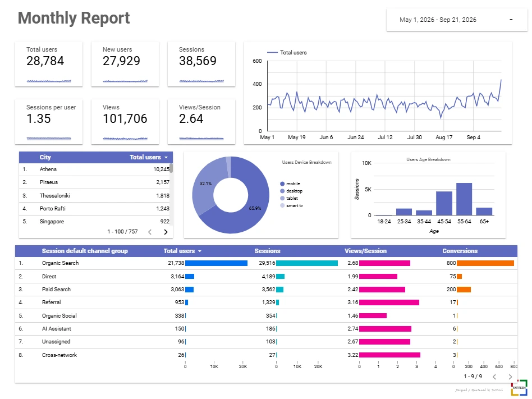The width and height of the screenshot is (532, 399).
Task: Click the Sessions per user scorecard
Action: pos(49,122)
